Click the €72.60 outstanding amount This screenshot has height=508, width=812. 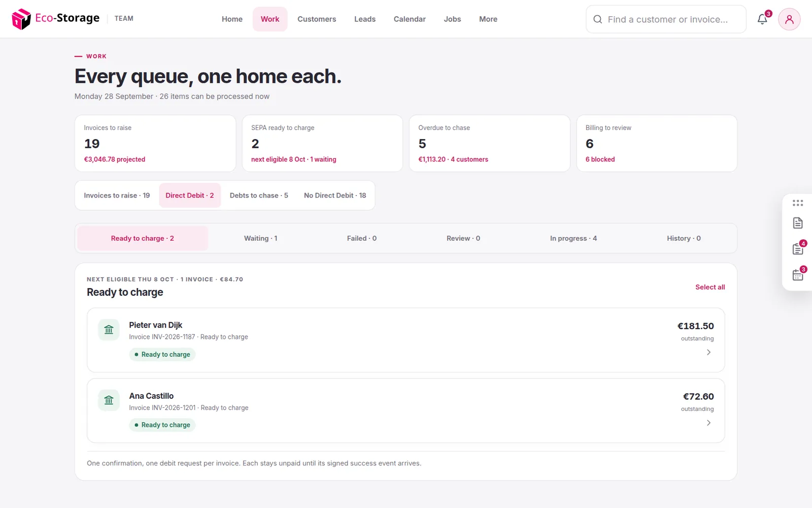pyautogui.click(x=698, y=397)
